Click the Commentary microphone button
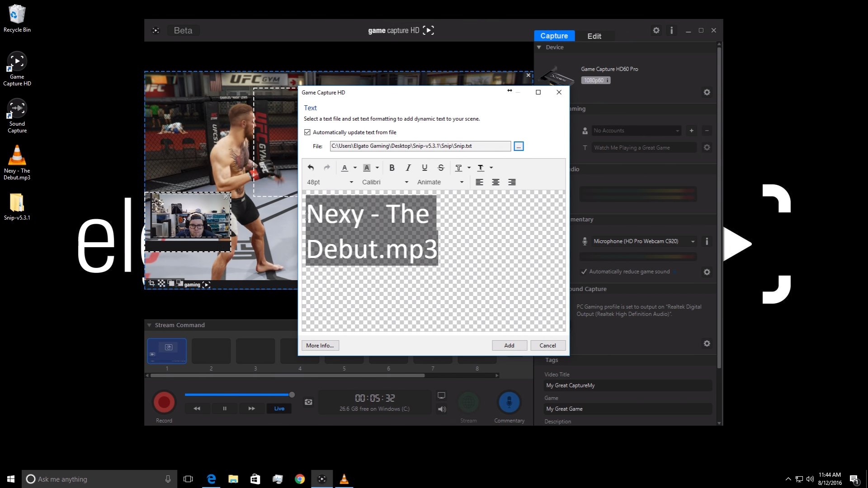Viewport: 868px width, 488px height. (509, 402)
